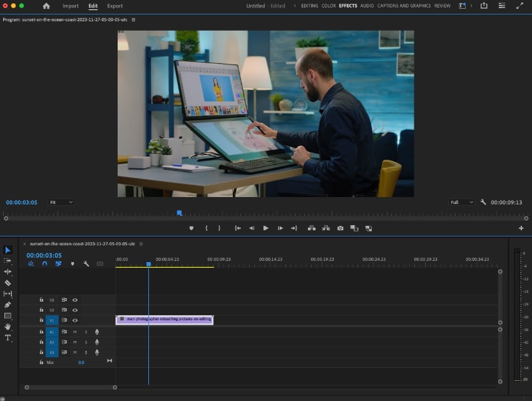Open the Fit zoom level dropdown
Screen dimensions: 532x401
coord(61,202)
